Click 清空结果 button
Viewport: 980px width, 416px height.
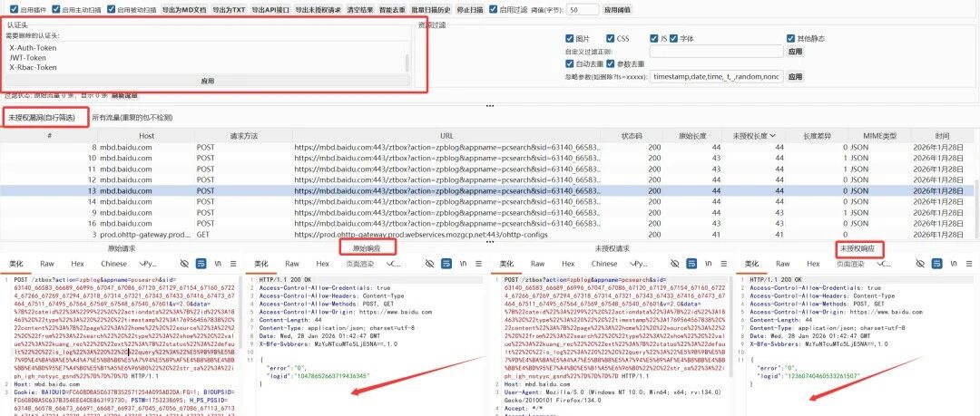point(360,10)
